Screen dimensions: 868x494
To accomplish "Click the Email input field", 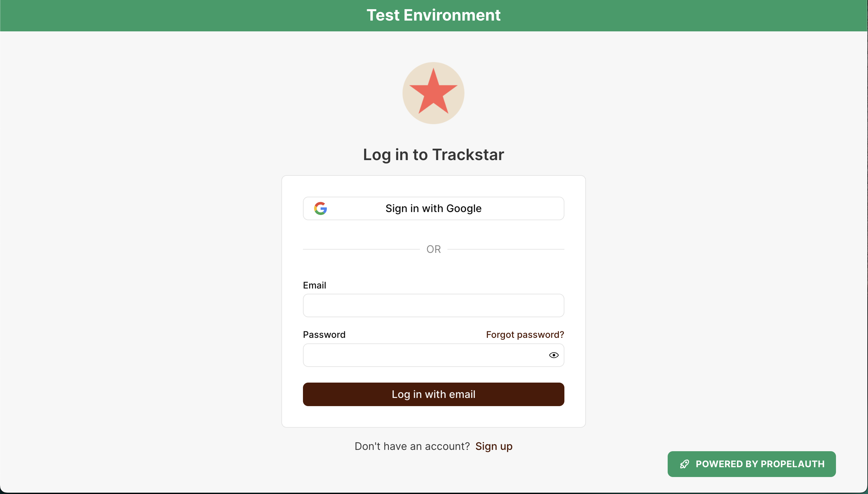I will 433,305.
